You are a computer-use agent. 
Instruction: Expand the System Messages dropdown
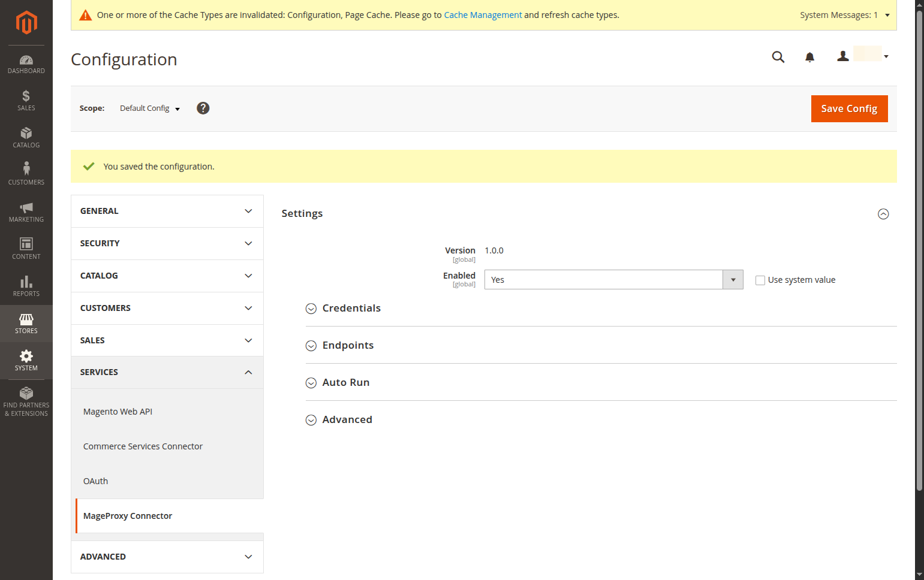point(845,15)
